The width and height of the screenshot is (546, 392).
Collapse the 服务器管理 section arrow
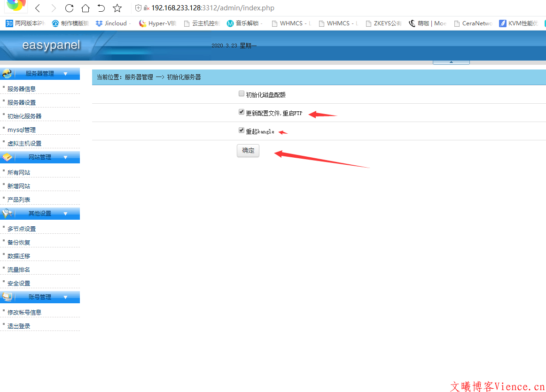pos(65,74)
